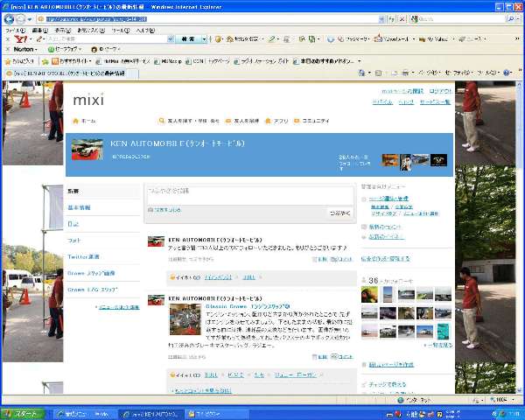The height and width of the screenshot is (420, 525).
Task: Click the My Yahoo! toolbar item
Action: point(434,39)
